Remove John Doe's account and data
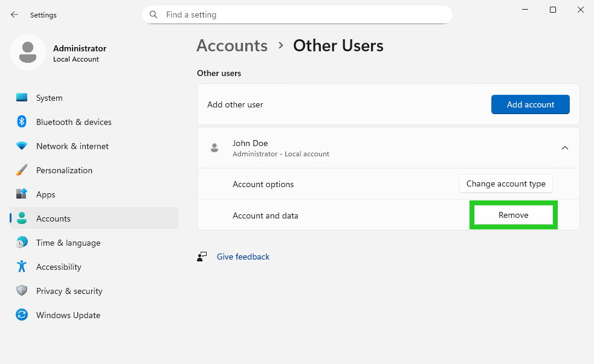Viewport: 594px width, 364px height. (513, 215)
